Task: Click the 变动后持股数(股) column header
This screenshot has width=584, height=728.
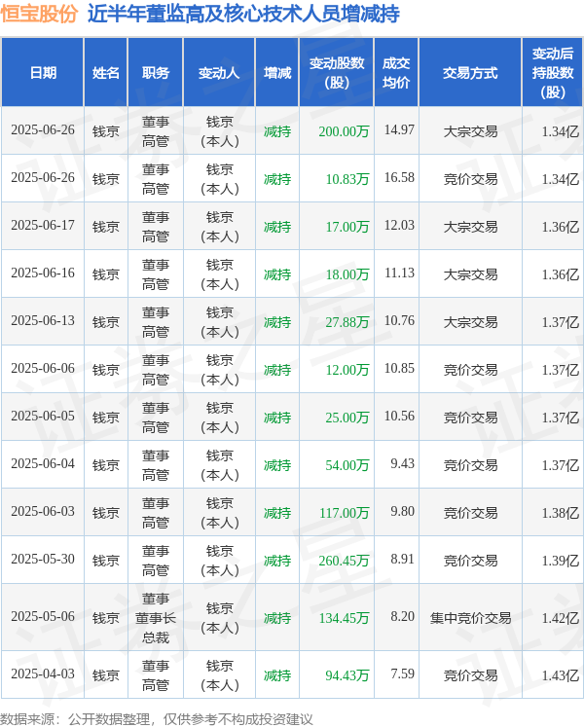Action: coord(553,73)
